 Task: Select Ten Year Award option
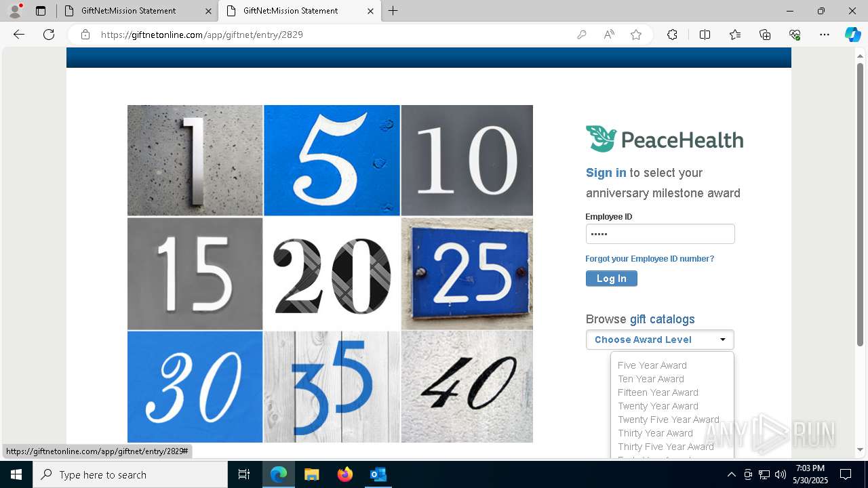[x=651, y=379]
